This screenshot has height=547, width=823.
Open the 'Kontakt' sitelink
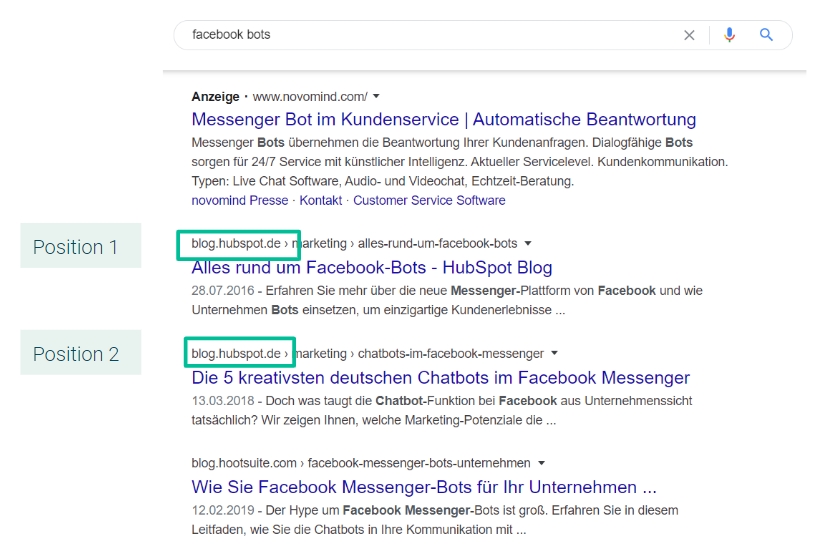coord(321,201)
